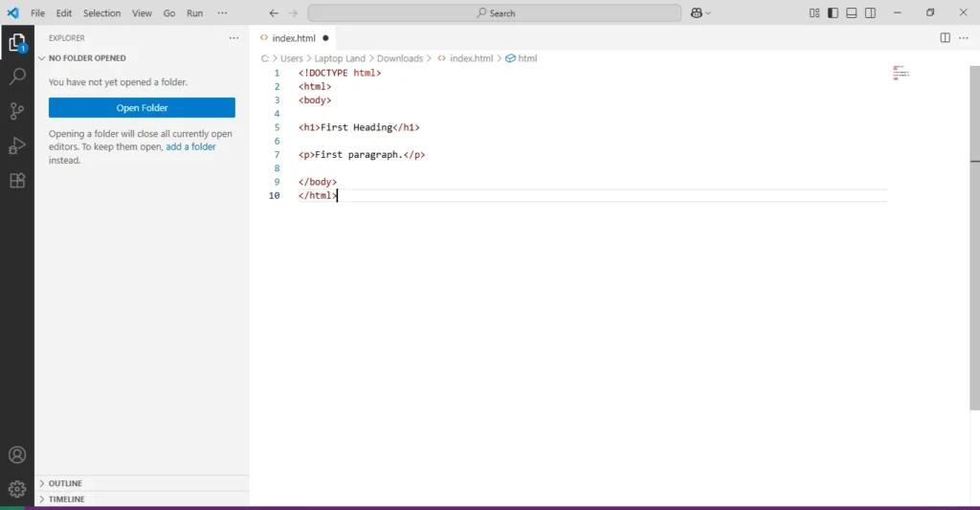
Task: Open the Explorer view in activity bar
Action: pyautogui.click(x=16, y=43)
